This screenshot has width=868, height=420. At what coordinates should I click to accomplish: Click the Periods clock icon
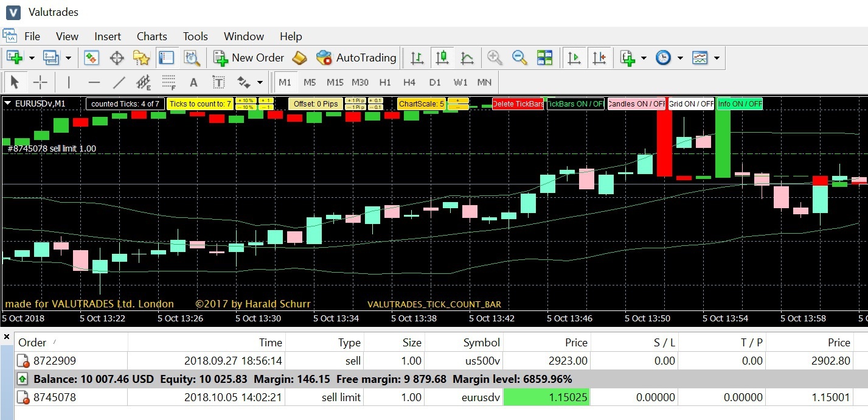point(663,58)
